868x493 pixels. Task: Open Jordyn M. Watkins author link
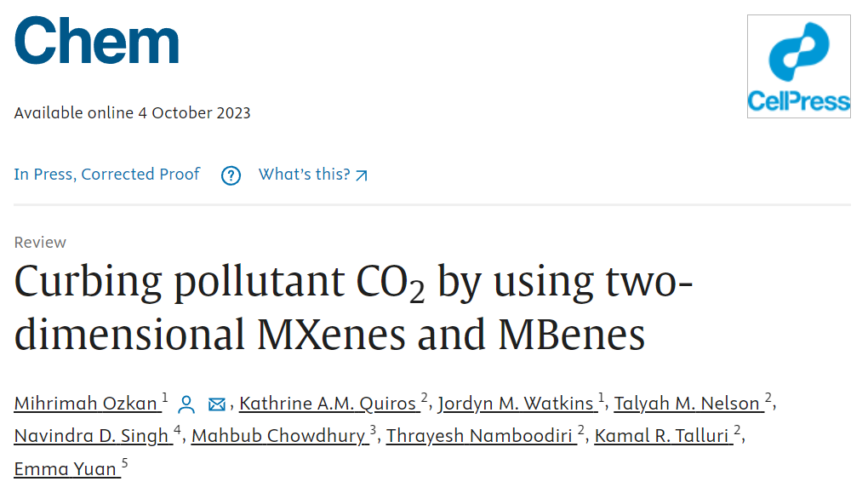click(517, 404)
